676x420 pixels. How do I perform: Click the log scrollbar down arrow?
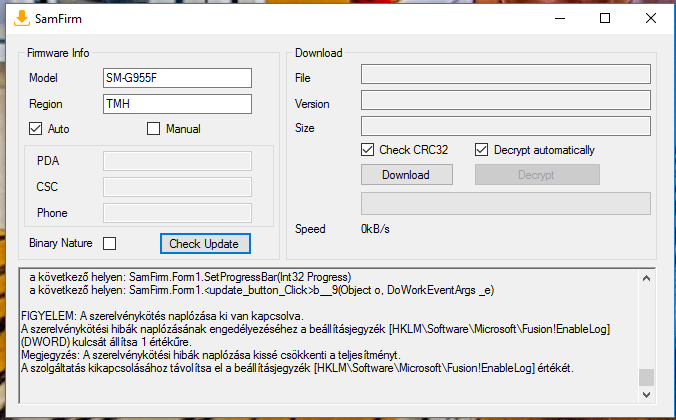646,395
